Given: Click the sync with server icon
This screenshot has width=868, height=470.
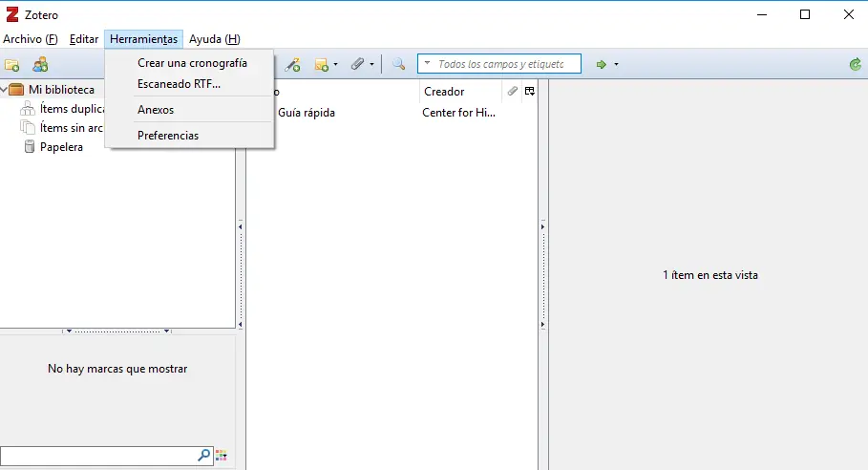Looking at the screenshot, I should (856, 64).
